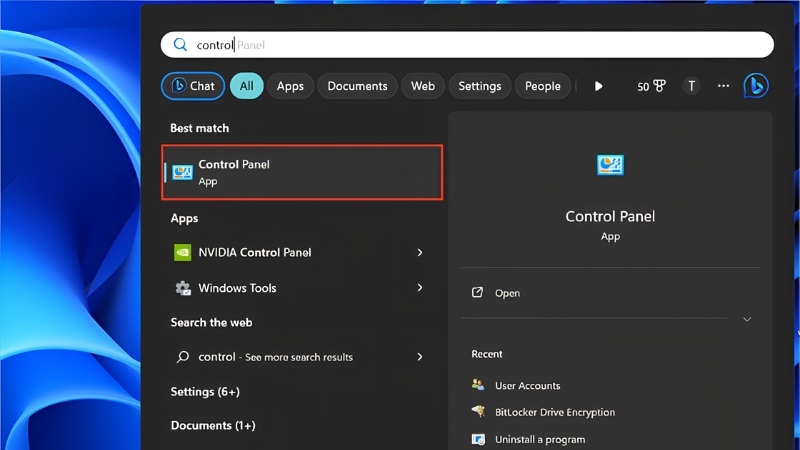
Task: Open recent item Uninstall a program
Action: tap(540, 439)
